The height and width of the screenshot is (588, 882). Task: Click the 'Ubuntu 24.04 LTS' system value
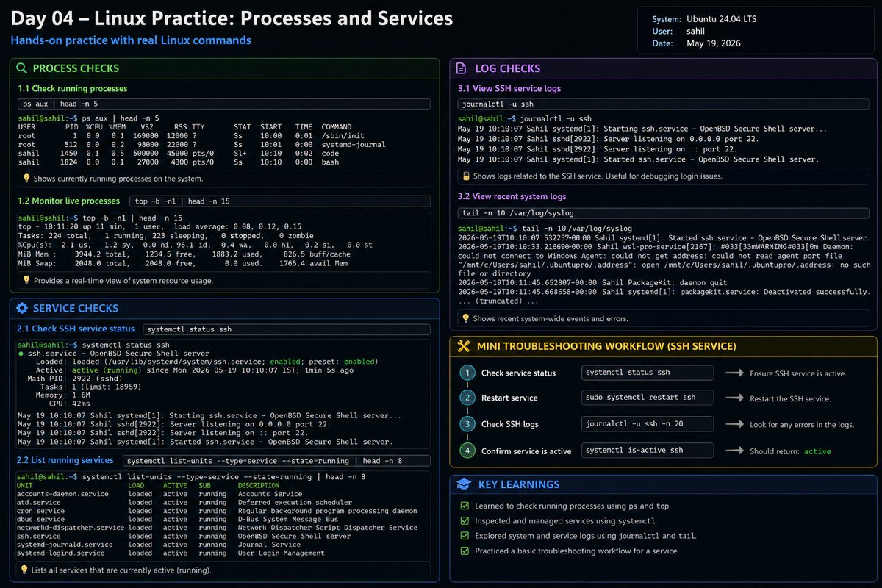[x=720, y=19]
